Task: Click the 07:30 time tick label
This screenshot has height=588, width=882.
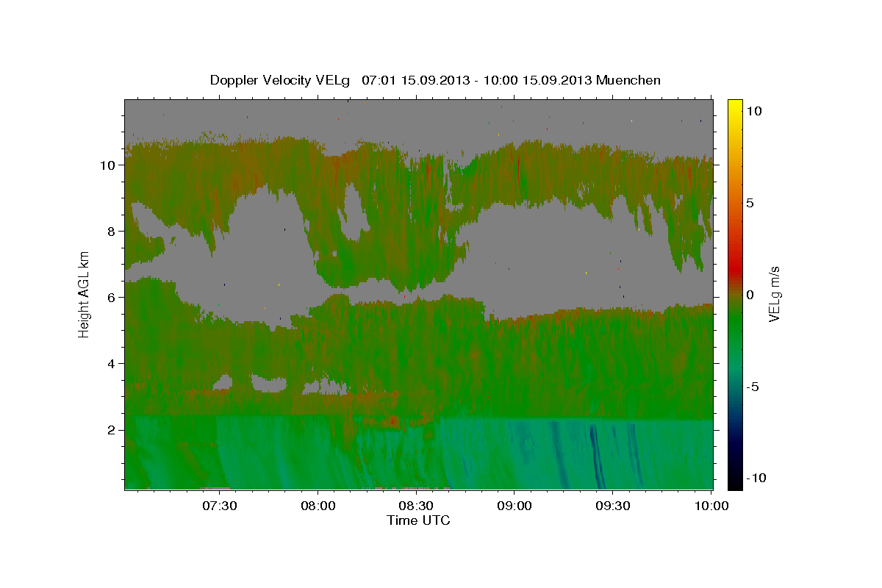Action: [220, 506]
